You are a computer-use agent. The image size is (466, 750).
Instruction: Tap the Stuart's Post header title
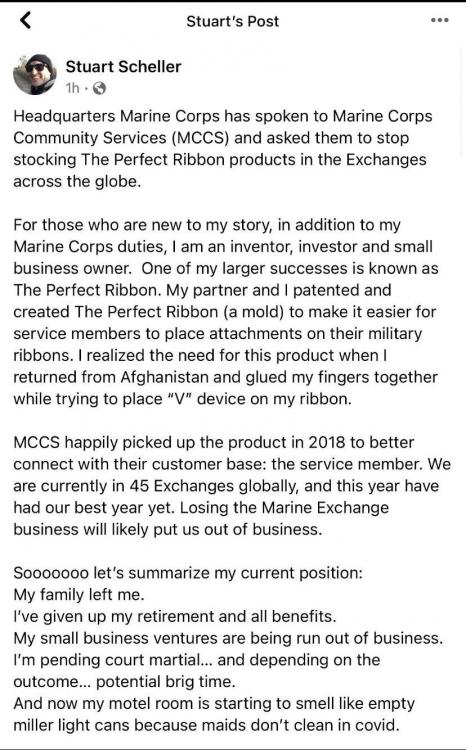pyautogui.click(x=233, y=21)
